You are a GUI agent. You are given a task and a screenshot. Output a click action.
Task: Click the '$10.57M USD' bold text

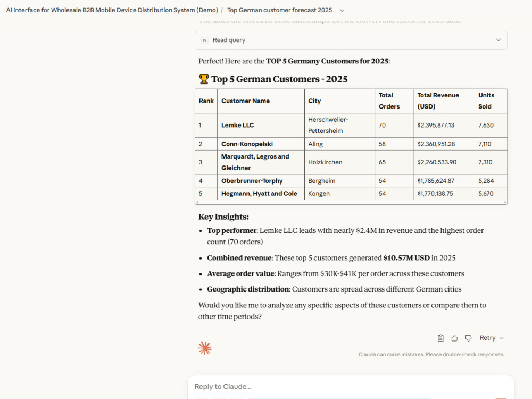coord(406,258)
